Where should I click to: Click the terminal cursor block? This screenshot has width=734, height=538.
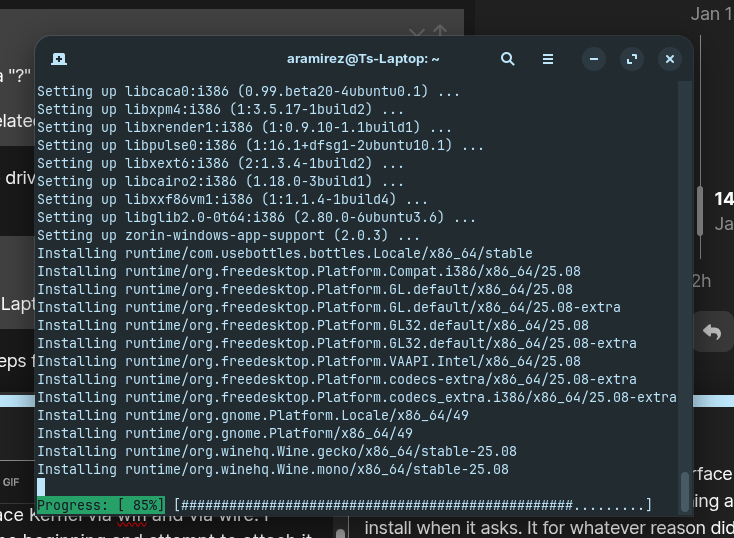[41, 487]
